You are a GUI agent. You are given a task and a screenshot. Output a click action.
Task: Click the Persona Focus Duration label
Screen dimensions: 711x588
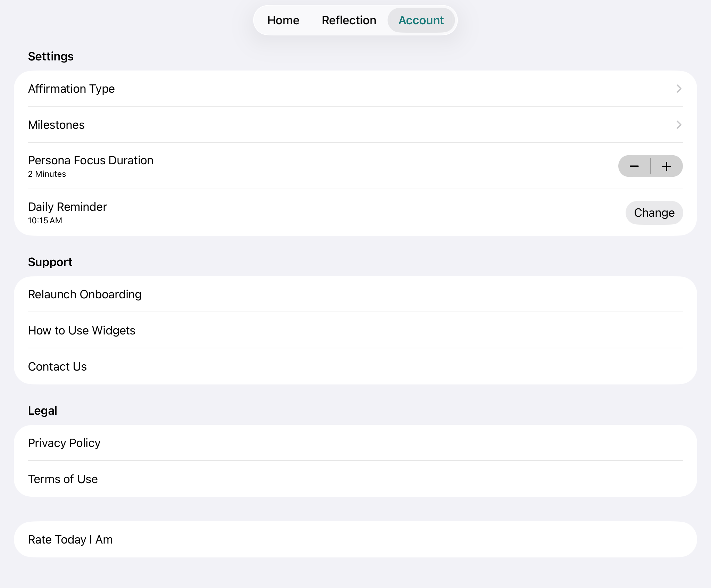coord(91,160)
